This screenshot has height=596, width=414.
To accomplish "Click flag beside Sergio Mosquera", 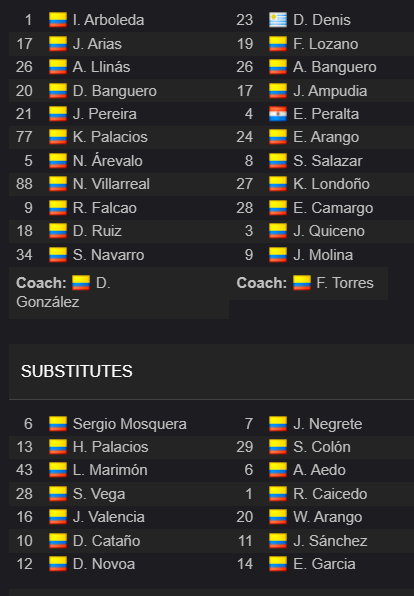I will (58, 424).
